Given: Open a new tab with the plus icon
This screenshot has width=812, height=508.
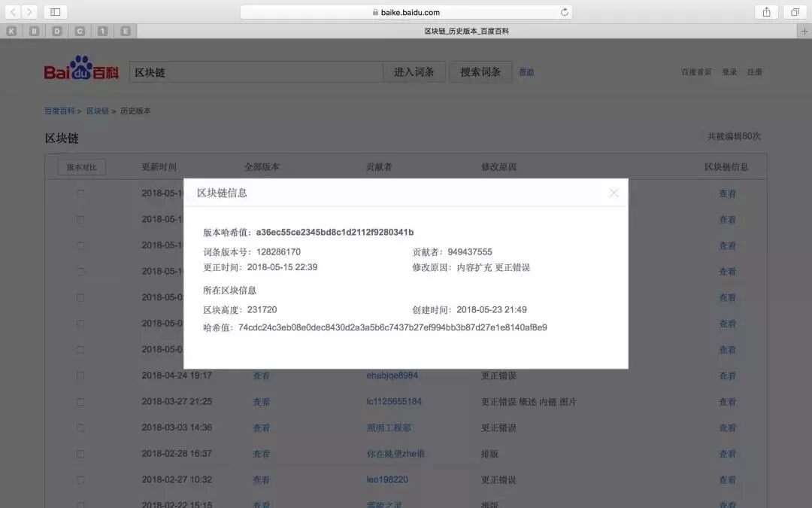Looking at the screenshot, I should click(x=805, y=31).
